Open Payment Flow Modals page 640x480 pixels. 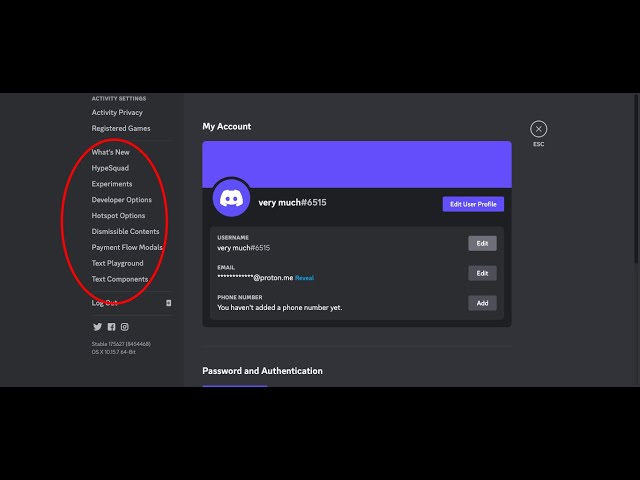pyautogui.click(x=127, y=247)
